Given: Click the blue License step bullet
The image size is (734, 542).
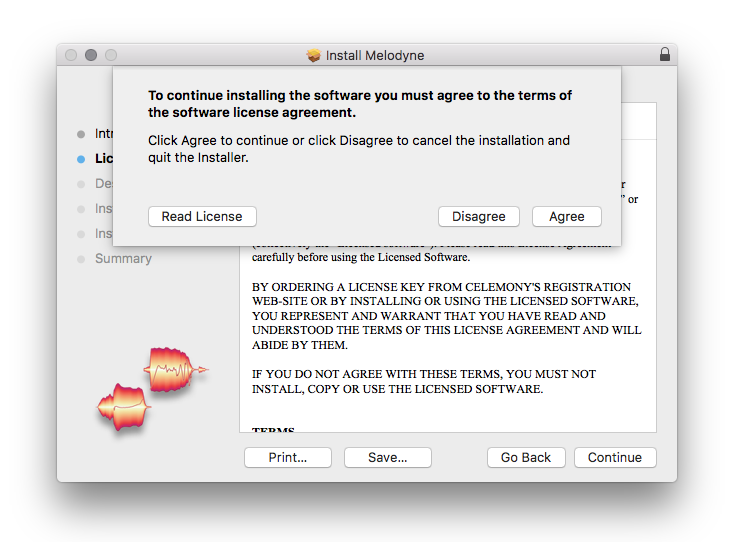Looking at the screenshot, I should (81, 159).
